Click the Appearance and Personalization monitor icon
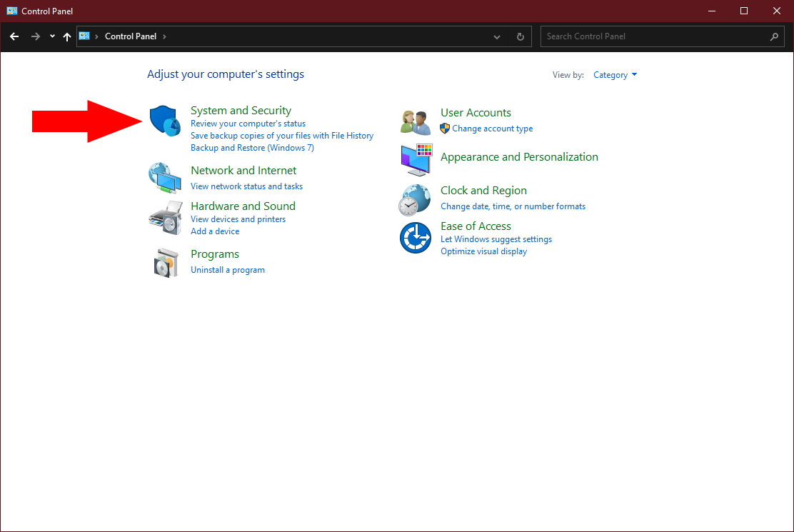The width and height of the screenshot is (794, 532). coord(416,159)
